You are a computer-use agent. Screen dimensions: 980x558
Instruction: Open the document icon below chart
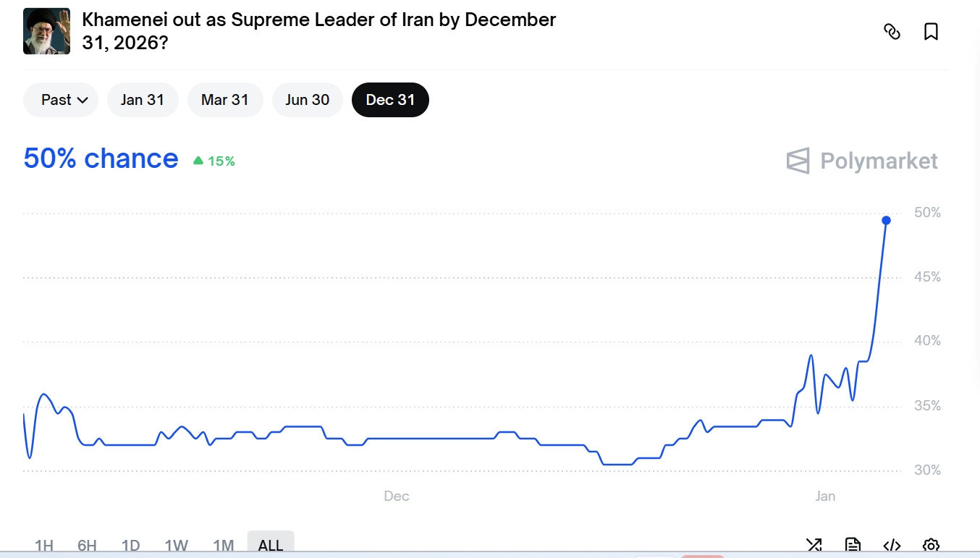pyautogui.click(x=853, y=545)
